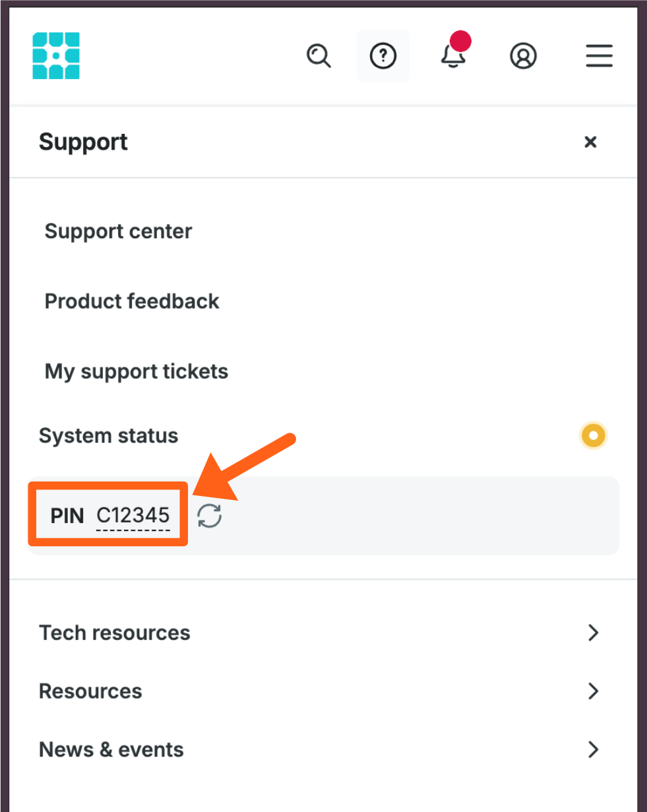
Task: Expand the Resources section arrow
Action: [593, 691]
